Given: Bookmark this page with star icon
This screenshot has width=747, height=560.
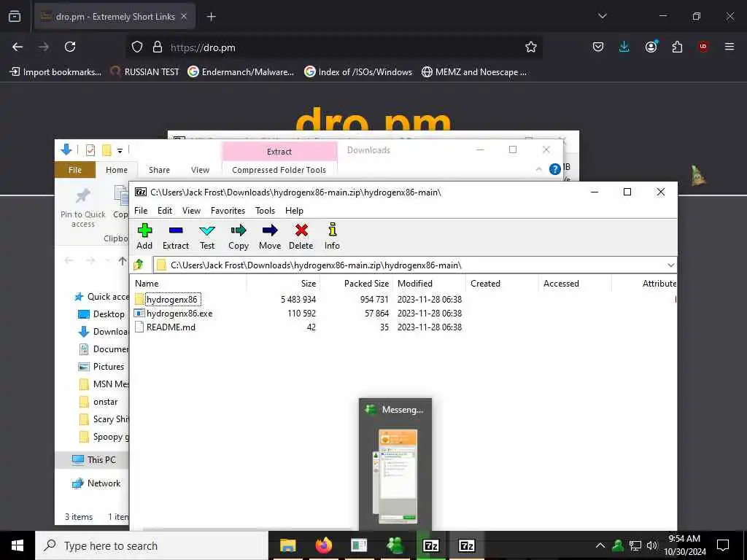Looking at the screenshot, I should click(x=531, y=47).
